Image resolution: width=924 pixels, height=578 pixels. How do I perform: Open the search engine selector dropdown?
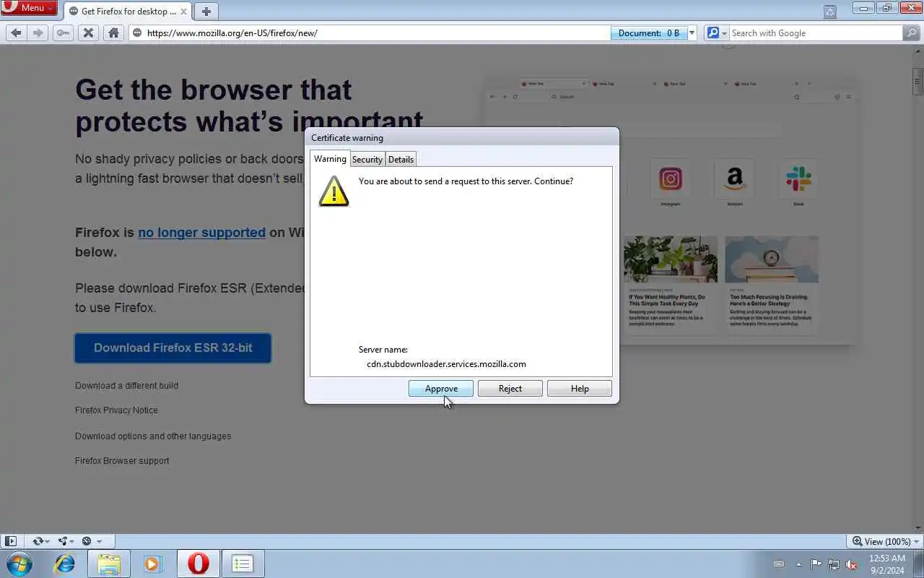click(x=715, y=33)
